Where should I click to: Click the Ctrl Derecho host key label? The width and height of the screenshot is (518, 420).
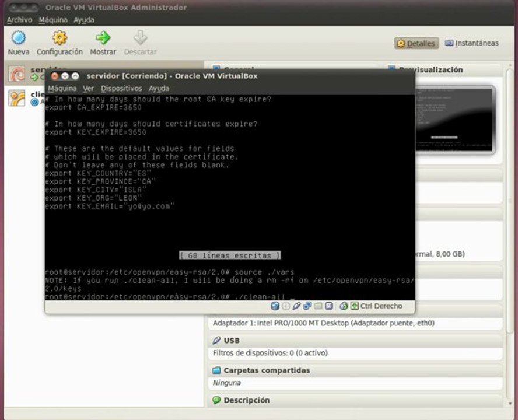(x=381, y=306)
